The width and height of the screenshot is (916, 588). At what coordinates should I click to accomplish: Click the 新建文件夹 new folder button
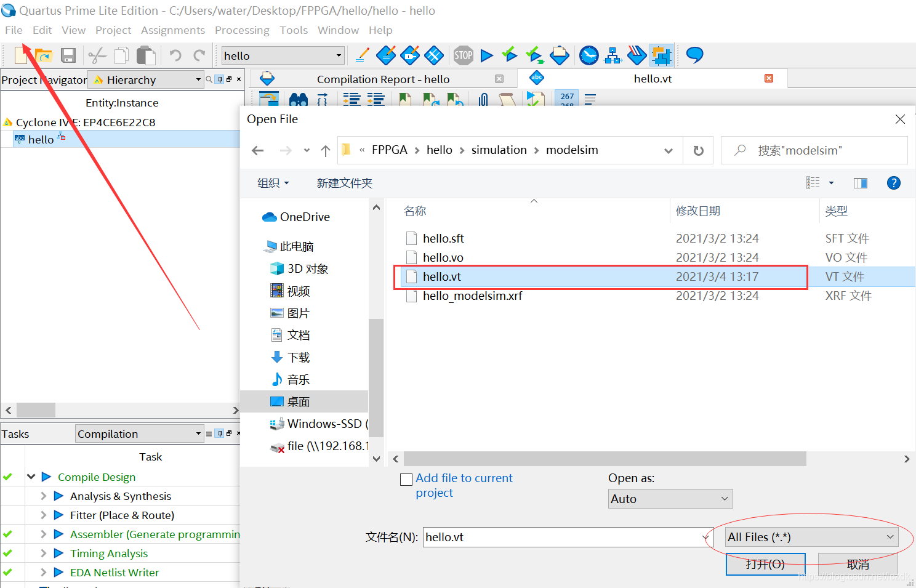point(345,183)
